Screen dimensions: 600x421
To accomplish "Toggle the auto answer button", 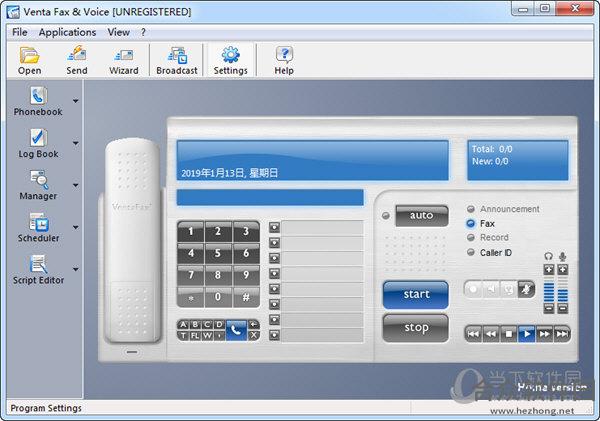I will coord(421,215).
